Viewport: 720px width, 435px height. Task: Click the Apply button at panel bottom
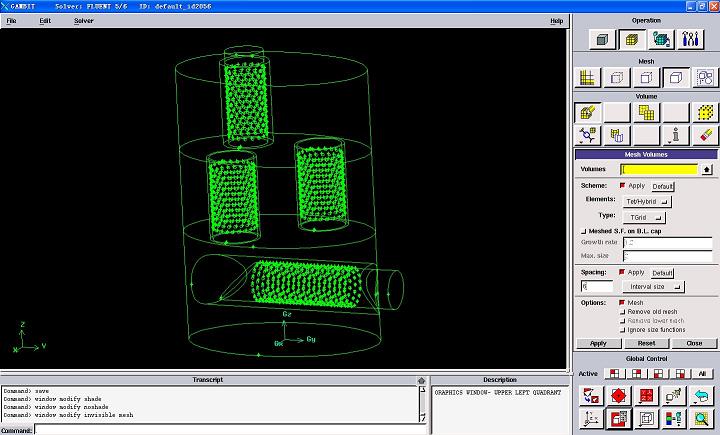coord(598,343)
